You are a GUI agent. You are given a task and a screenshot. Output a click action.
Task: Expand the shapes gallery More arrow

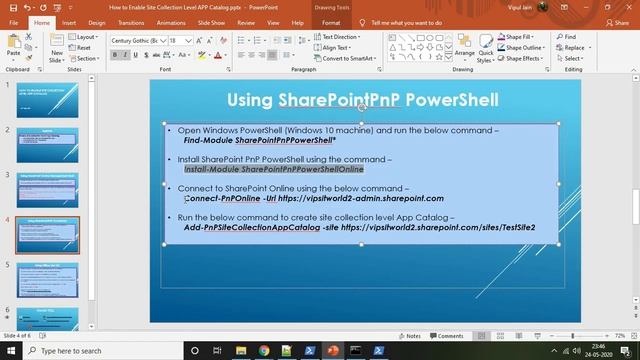click(x=449, y=57)
